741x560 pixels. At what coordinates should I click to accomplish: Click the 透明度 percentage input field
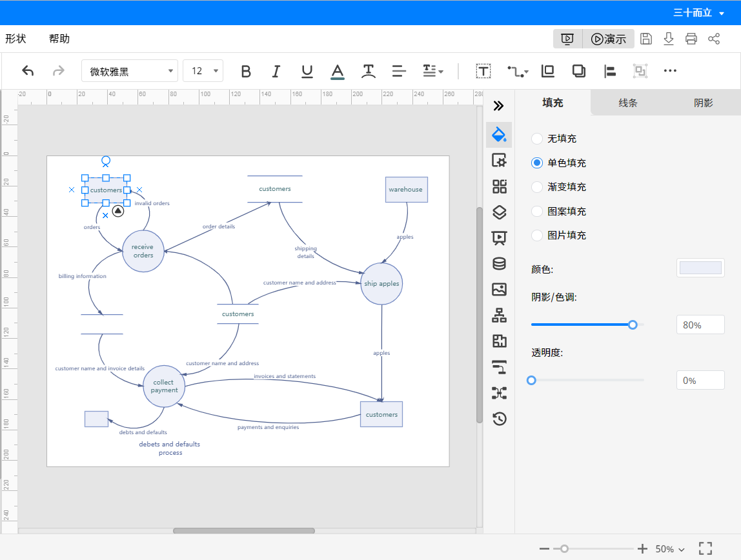coord(700,381)
